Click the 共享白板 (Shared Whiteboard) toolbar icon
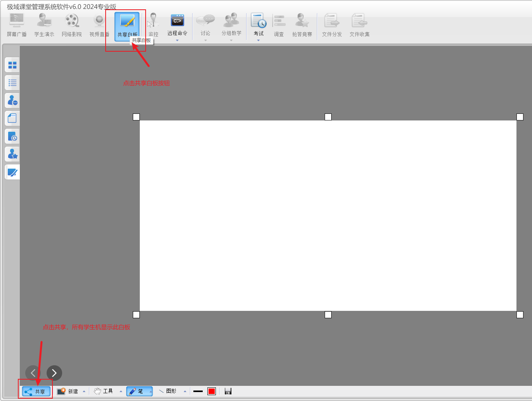The image size is (532, 401). (x=127, y=26)
